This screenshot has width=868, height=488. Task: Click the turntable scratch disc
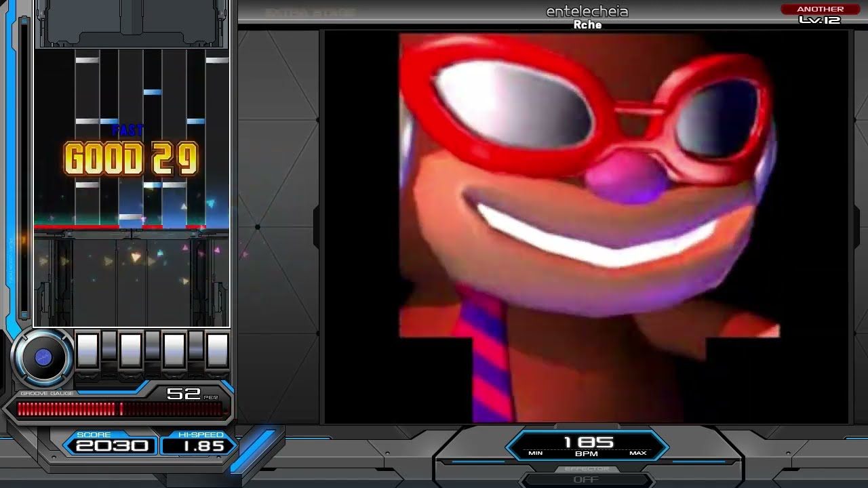click(x=43, y=358)
